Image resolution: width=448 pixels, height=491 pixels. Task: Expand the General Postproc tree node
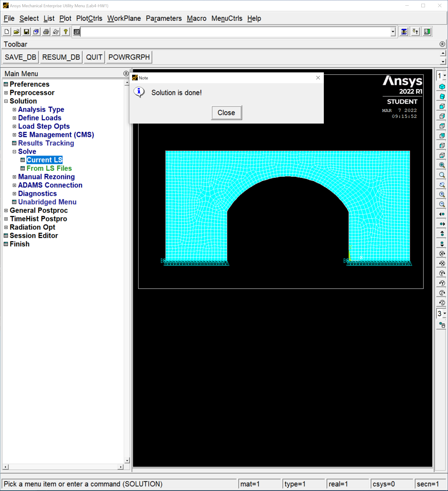pyautogui.click(x=6, y=210)
